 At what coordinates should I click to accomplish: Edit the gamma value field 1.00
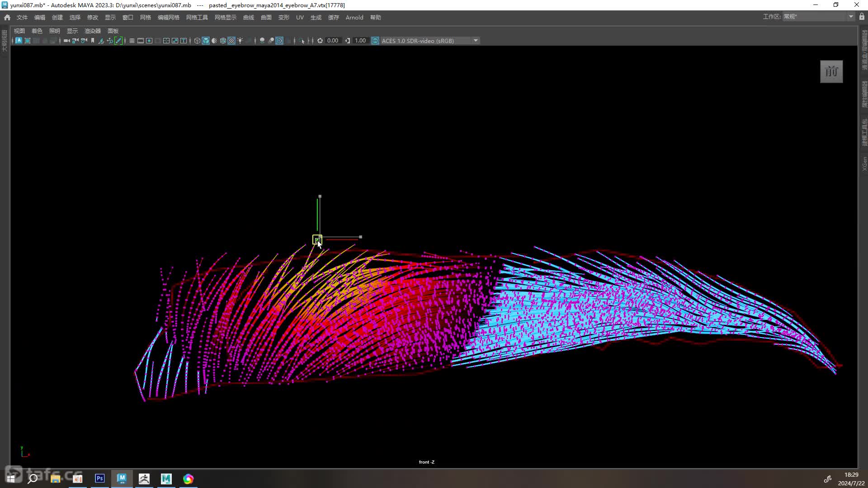coord(360,41)
